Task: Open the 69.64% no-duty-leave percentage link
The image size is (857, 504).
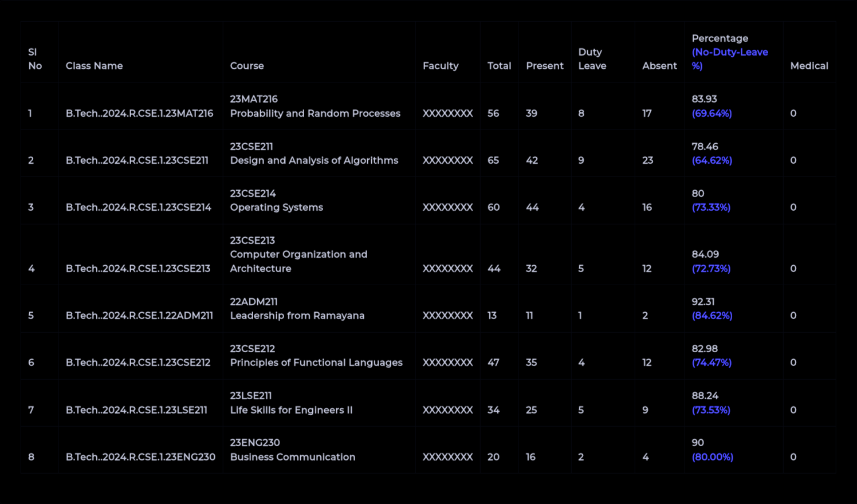Action: 713,113
